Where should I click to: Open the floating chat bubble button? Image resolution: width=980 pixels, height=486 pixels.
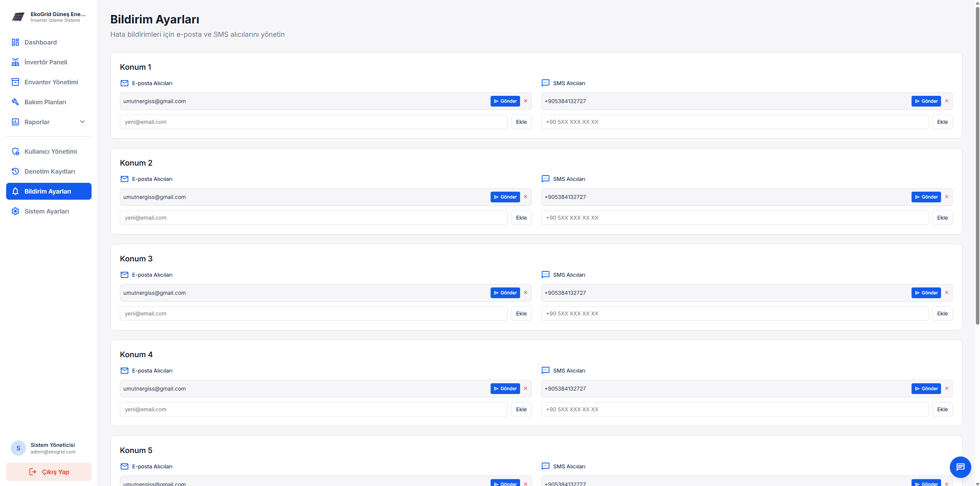pos(960,467)
